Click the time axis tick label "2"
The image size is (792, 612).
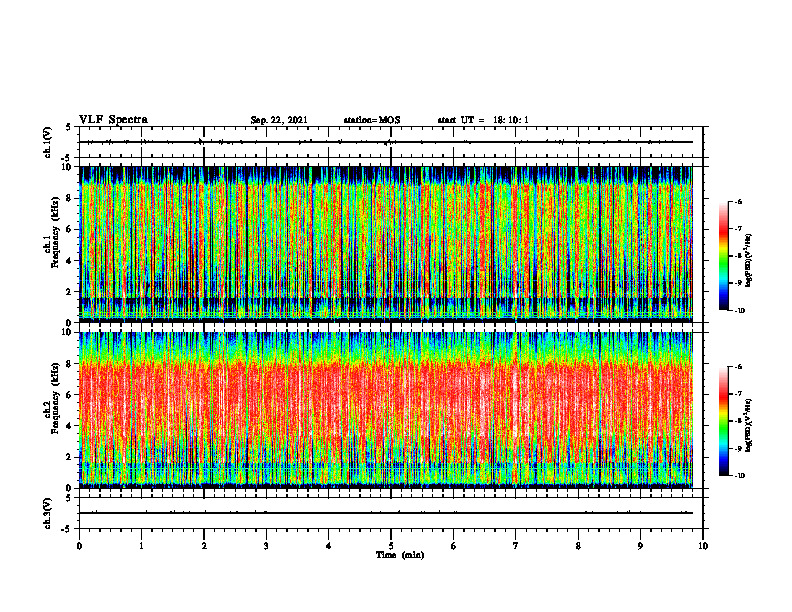pos(204,546)
